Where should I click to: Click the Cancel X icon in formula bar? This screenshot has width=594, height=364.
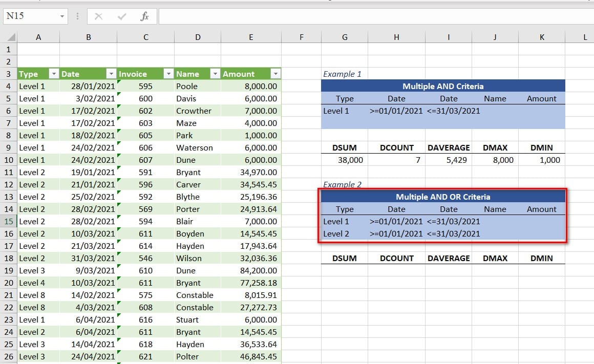[x=99, y=16]
